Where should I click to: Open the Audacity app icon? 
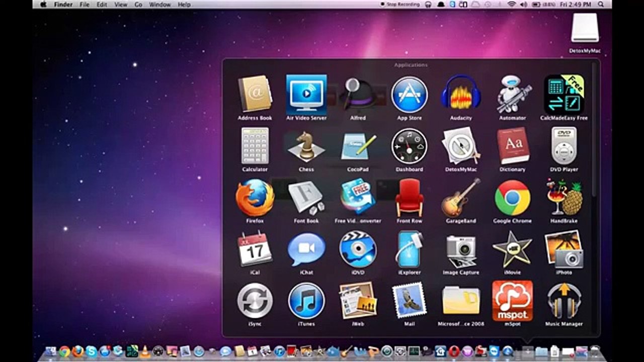point(461,94)
